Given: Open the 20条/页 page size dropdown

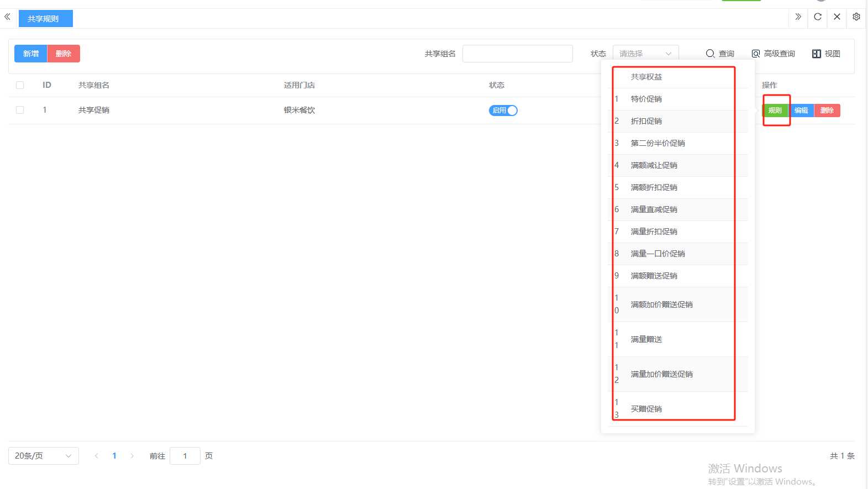Looking at the screenshot, I should coord(43,456).
